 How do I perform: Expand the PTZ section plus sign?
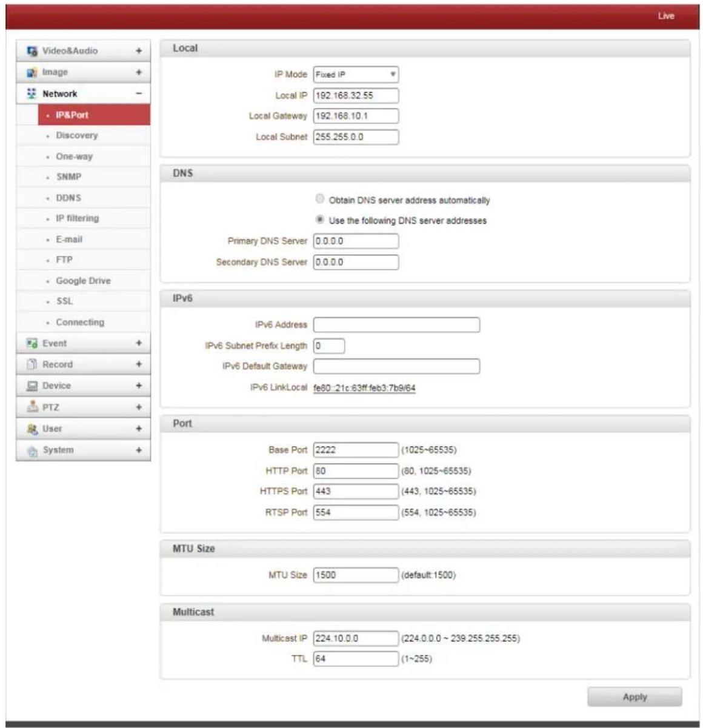(139, 407)
